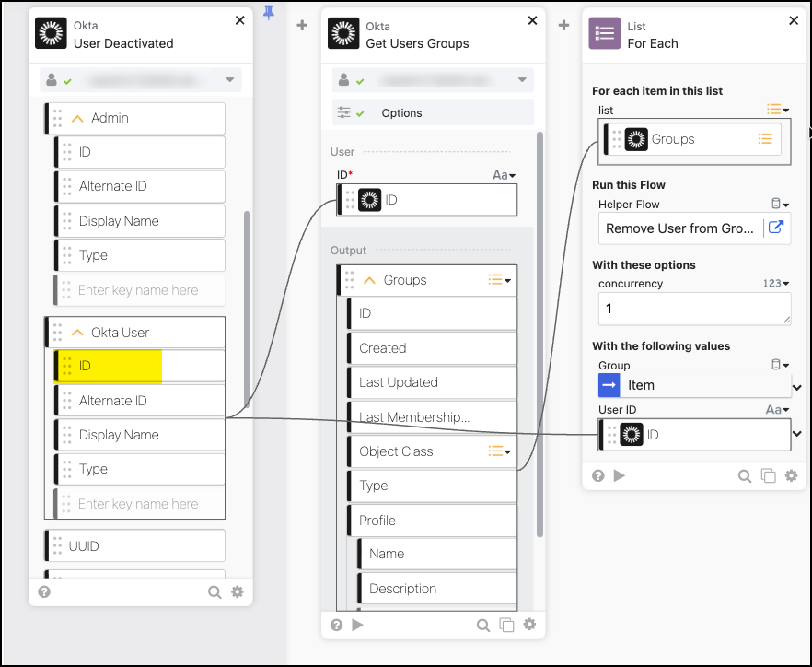Click the chevron beside the For Each User ID field
The image size is (812, 667).
[x=797, y=434]
